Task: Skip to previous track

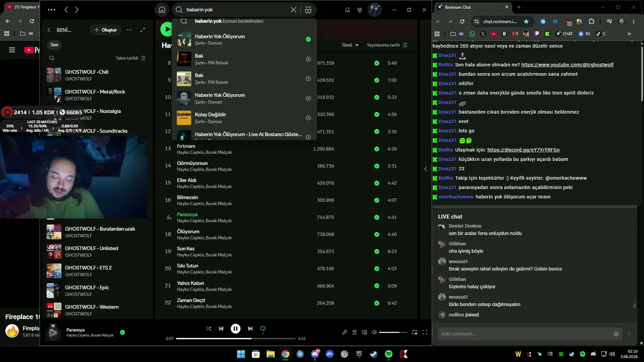Action: [221, 329]
